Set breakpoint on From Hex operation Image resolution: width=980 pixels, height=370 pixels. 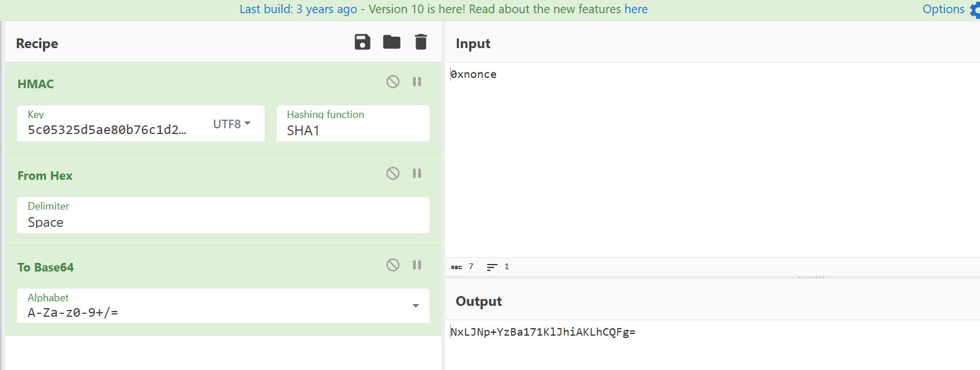click(417, 174)
